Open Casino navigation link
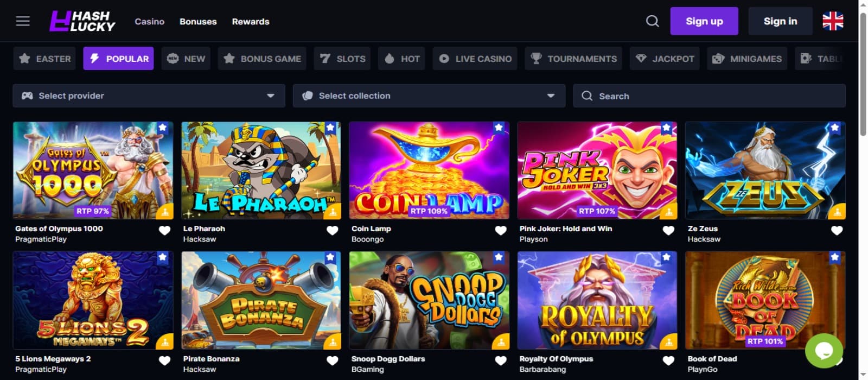 [x=150, y=22]
